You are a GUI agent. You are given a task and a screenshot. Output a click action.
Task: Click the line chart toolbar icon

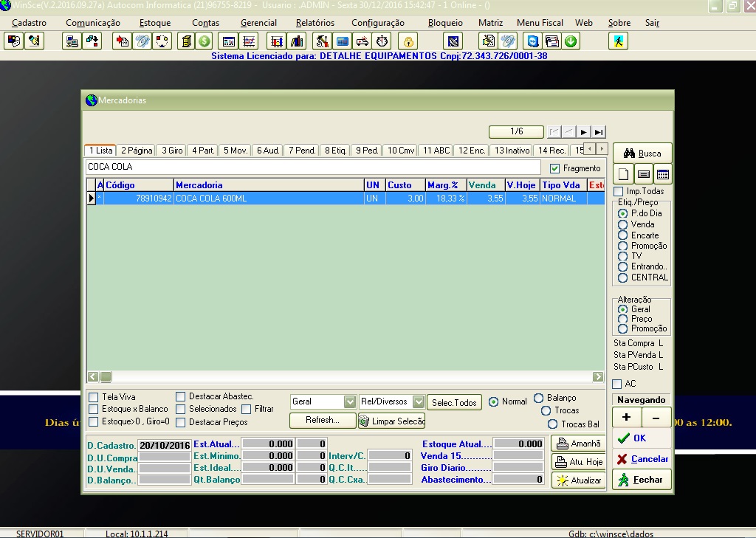tap(249, 41)
